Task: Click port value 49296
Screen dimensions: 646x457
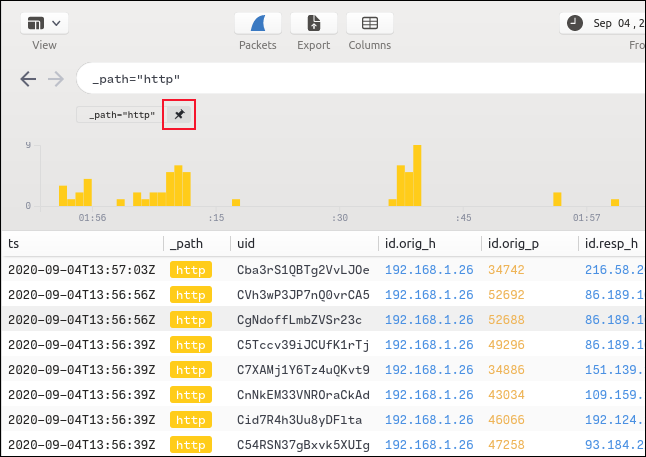Action: tap(506, 345)
